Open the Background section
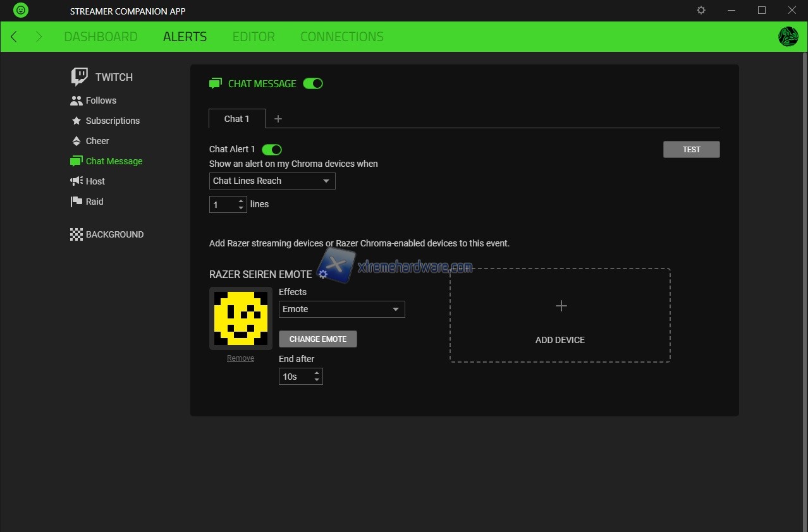The image size is (808, 532). tap(114, 234)
